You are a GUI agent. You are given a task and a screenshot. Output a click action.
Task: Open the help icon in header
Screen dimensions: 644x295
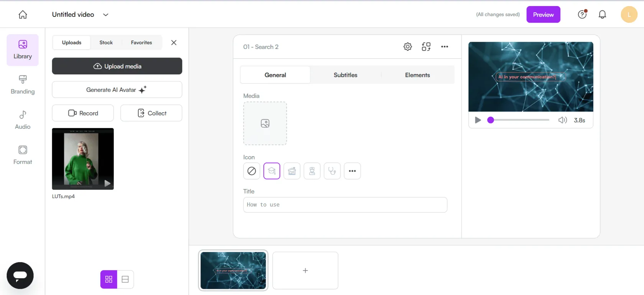pos(582,15)
